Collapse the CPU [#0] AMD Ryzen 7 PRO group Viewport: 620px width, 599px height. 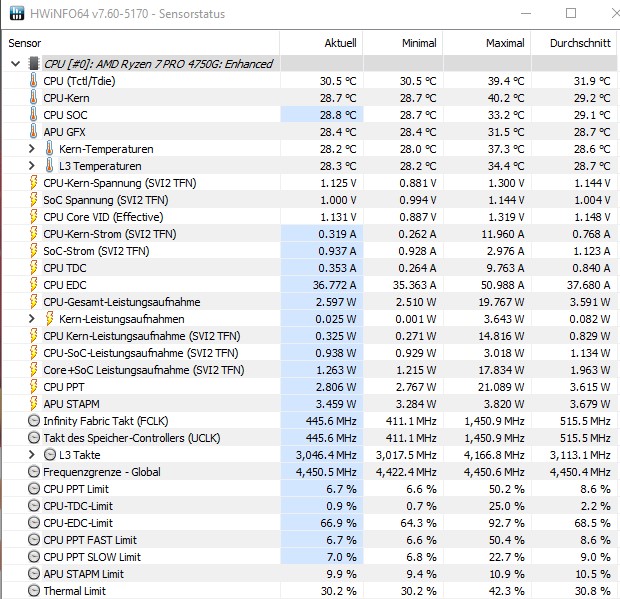(15, 64)
